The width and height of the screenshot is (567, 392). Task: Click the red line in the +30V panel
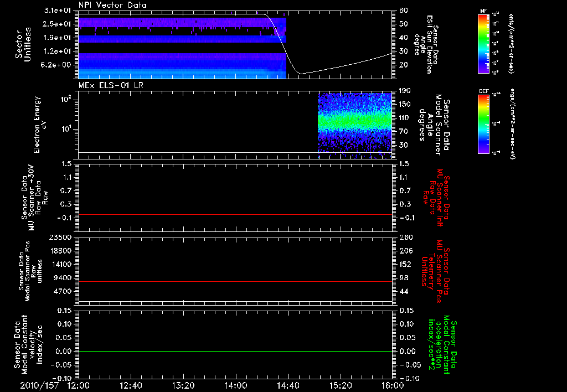tap(235, 214)
